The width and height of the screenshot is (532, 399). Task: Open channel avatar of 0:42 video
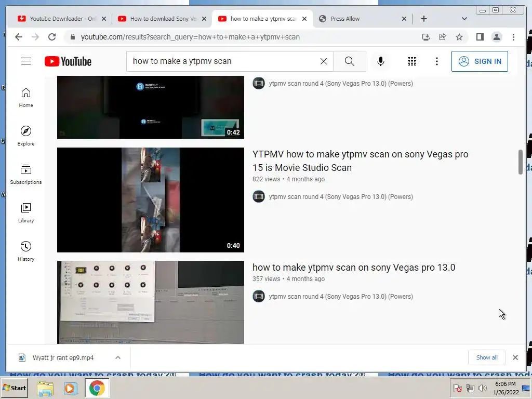click(x=259, y=83)
